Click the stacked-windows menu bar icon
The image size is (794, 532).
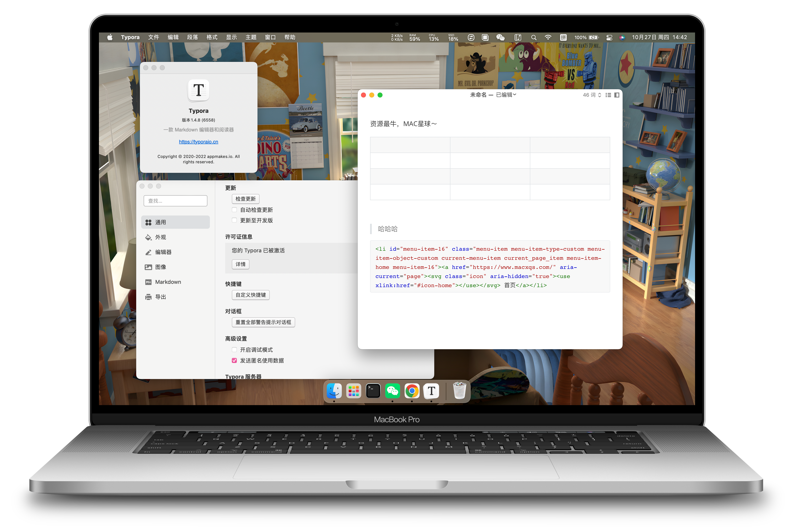pos(485,37)
